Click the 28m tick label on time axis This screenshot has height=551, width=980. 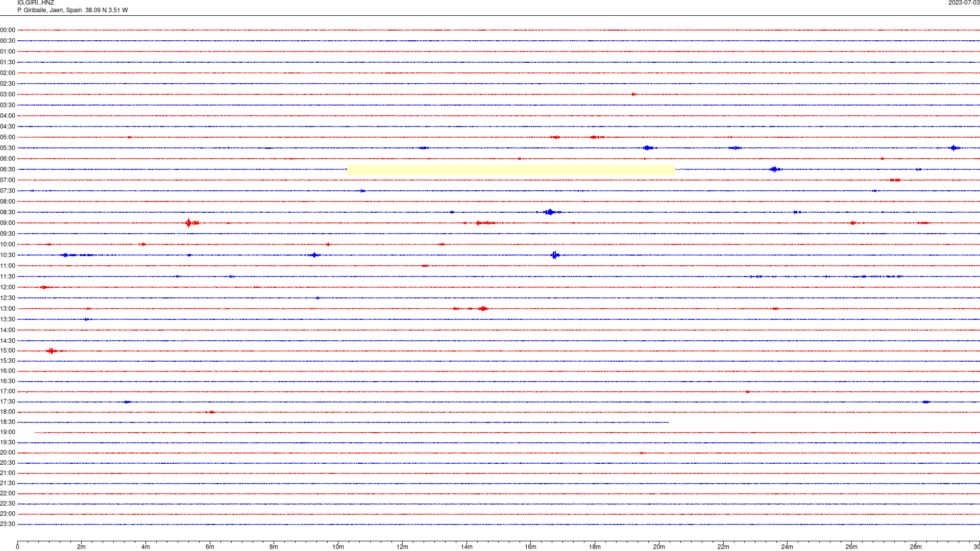click(916, 547)
